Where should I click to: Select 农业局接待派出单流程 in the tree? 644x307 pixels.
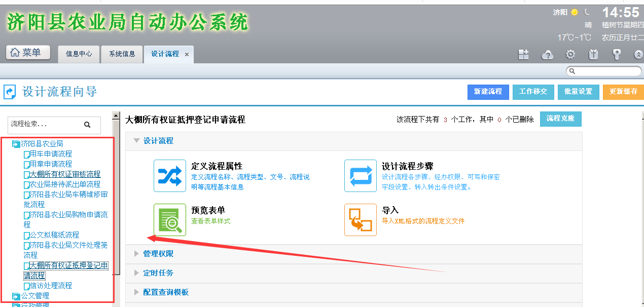pos(65,184)
